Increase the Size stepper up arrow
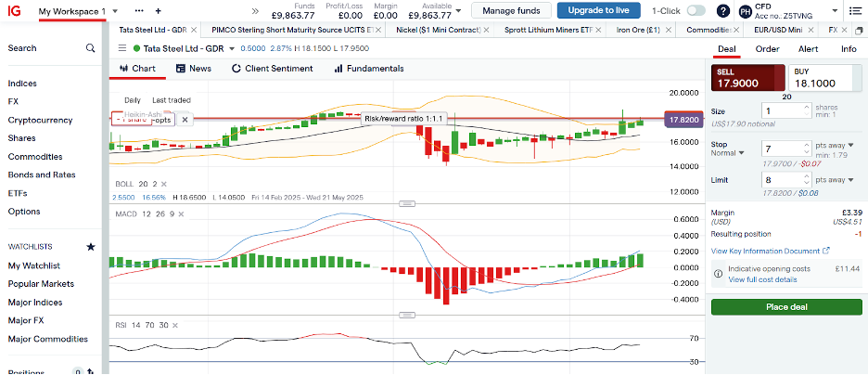This screenshot has height=375, width=868. pos(807,107)
